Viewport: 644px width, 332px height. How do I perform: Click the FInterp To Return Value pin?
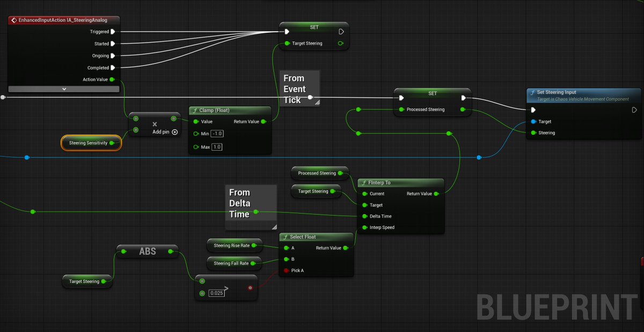point(436,194)
